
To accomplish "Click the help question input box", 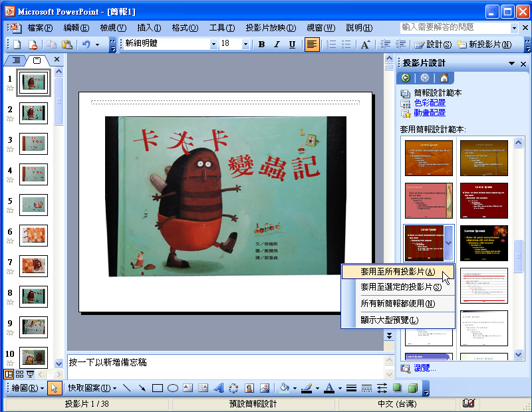I will (x=456, y=28).
